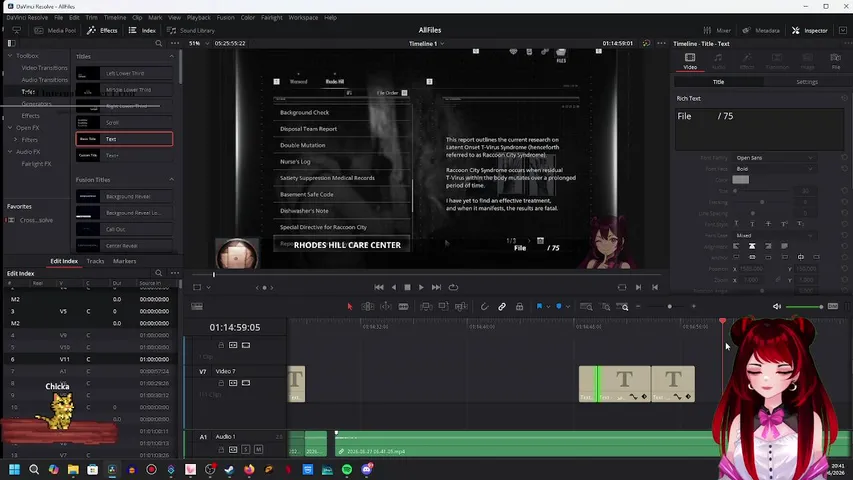Screen dimensions: 853x480
Task: Open timeline view options icon
Action: pos(197,306)
